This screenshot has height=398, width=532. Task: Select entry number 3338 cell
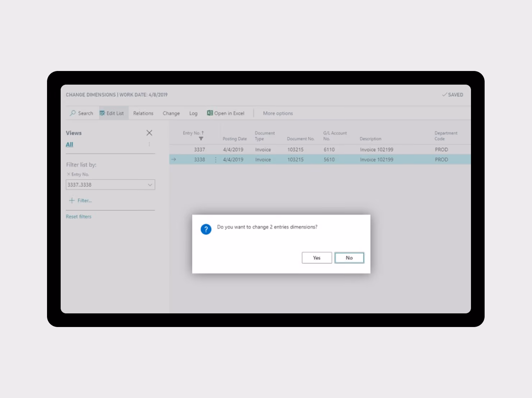tap(200, 160)
